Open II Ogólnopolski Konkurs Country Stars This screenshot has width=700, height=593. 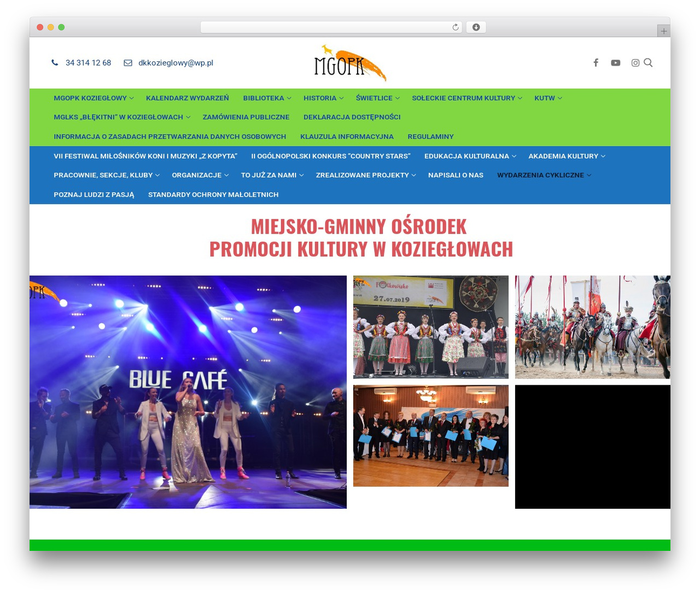point(331,156)
